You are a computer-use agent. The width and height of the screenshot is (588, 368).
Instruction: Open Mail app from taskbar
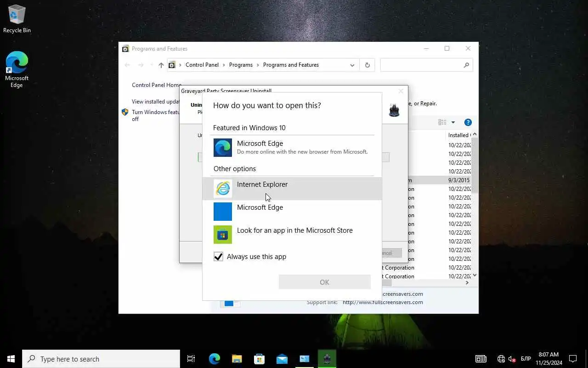282,359
